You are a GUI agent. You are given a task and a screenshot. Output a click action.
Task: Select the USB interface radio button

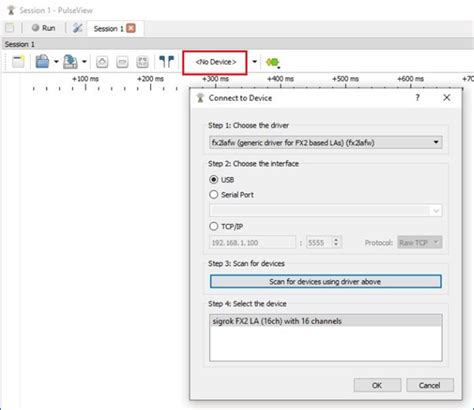click(x=214, y=180)
